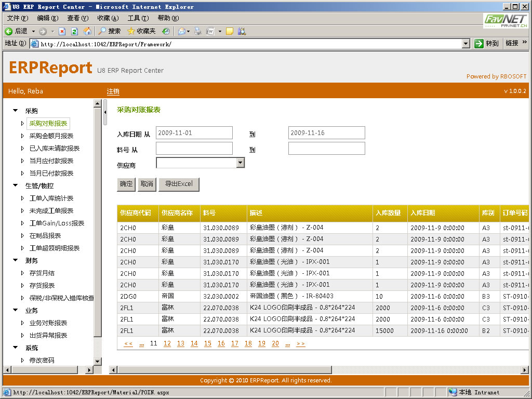Collapse the 财务 tree group

(15, 260)
